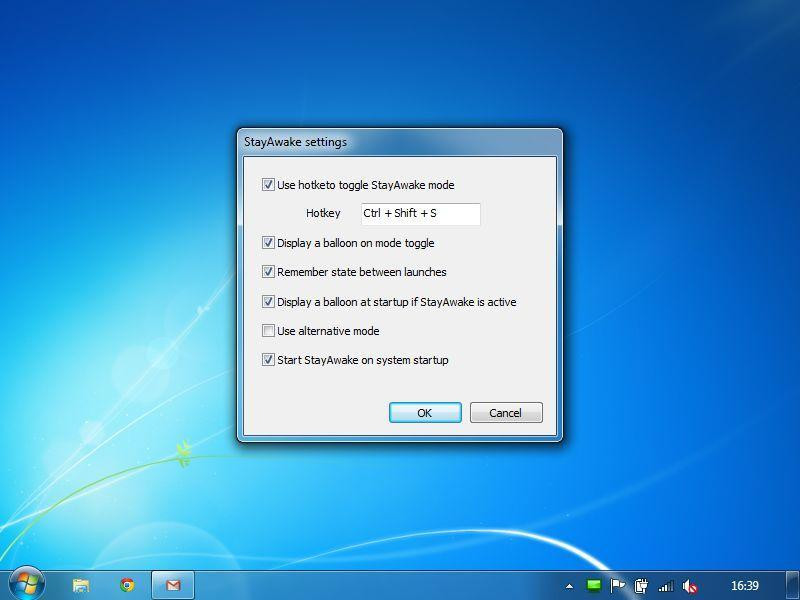Screen dimensions: 800x600
Task: Open Windows Explorer from the taskbar
Action: pyautogui.click(x=81, y=585)
